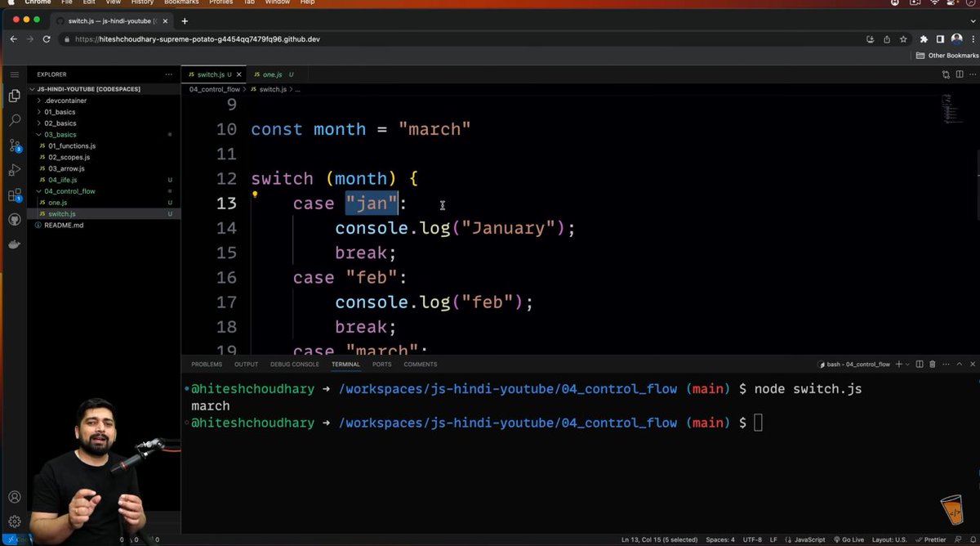Collapse the JS-HINDI-YOUTUBE workspace section
This screenshot has width=980, height=546.
104,89
